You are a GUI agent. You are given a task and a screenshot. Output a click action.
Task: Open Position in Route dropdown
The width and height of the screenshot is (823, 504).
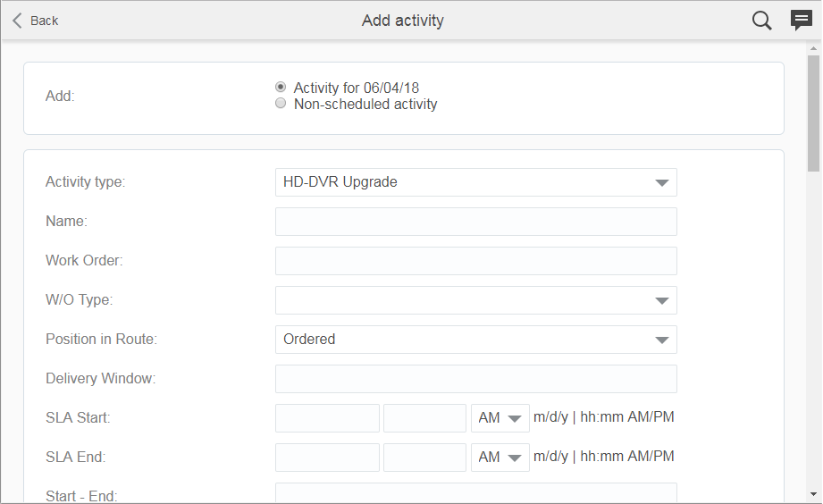(475, 340)
